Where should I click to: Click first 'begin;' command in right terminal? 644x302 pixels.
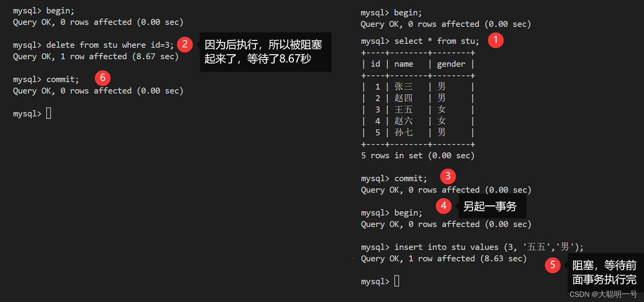click(408, 13)
